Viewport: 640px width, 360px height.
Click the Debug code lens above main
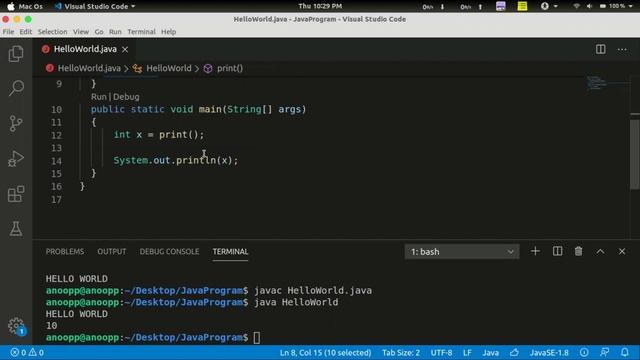coord(126,97)
